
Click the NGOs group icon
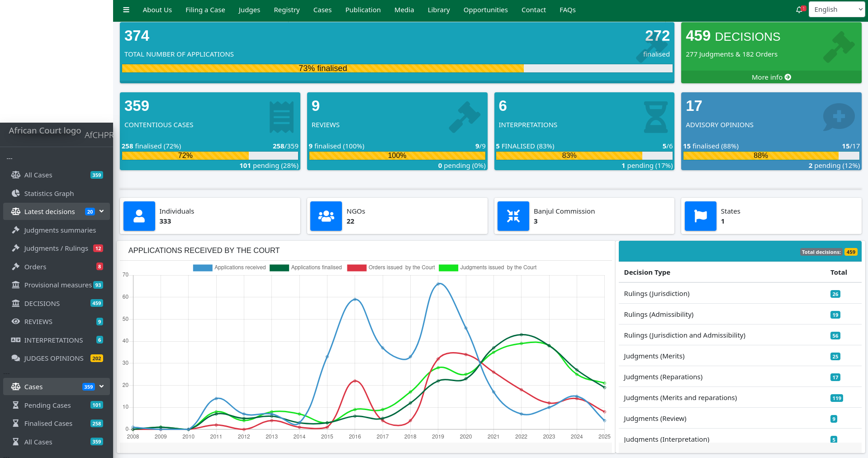coord(326,216)
